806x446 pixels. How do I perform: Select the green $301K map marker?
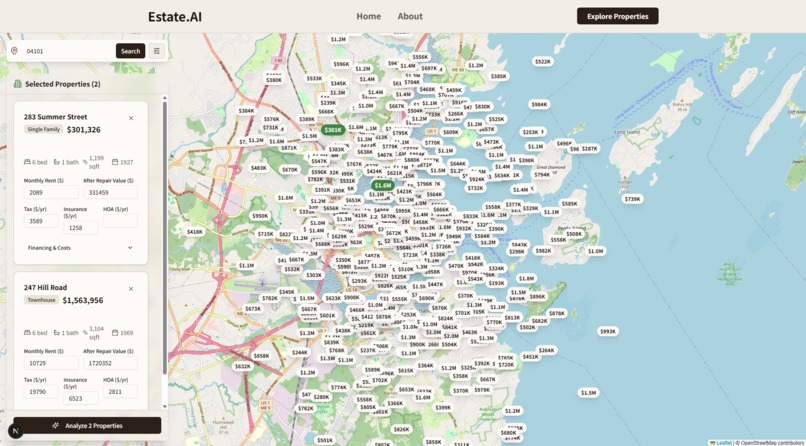pos(333,130)
